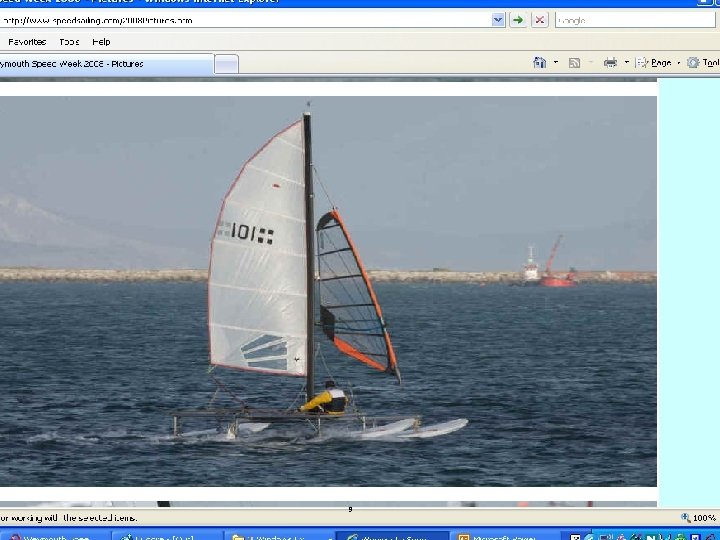Screen dimensions: 720x540
Task: Click the sailboat number 101 photo
Action: [328, 291]
